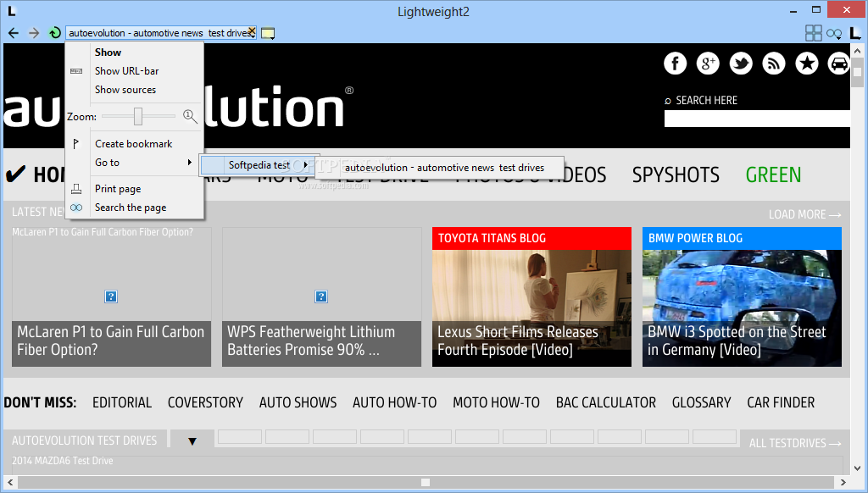
Task: Click the back navigation arrow
Action: [14, 33]
